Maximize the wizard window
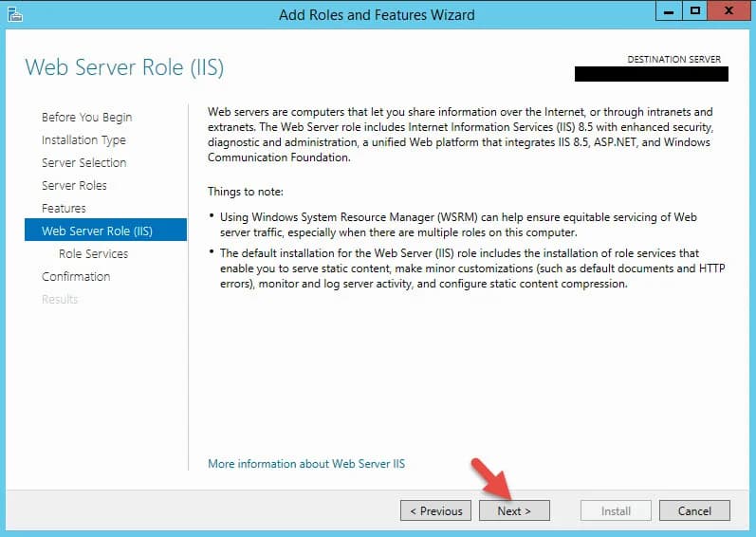This screenshot has height=537, width=756. click(x=694, y=11)
